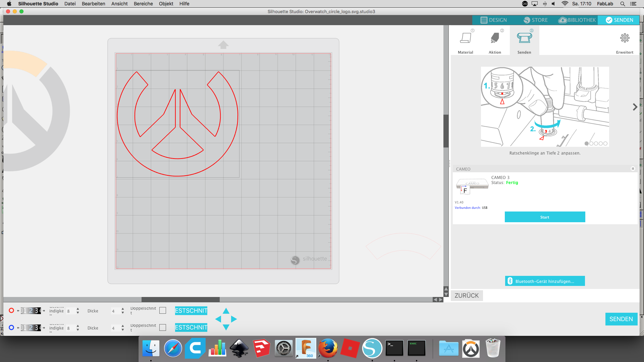
Task: Open SketchUp from the dock
Action: click(262, 349)
